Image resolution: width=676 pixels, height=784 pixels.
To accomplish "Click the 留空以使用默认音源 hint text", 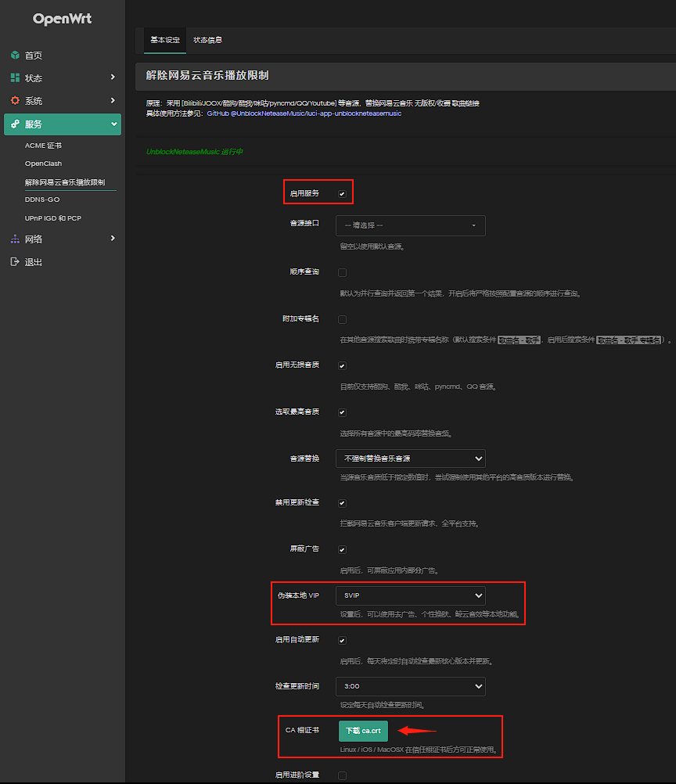I will pyautogui.click(x=372, y=246).
